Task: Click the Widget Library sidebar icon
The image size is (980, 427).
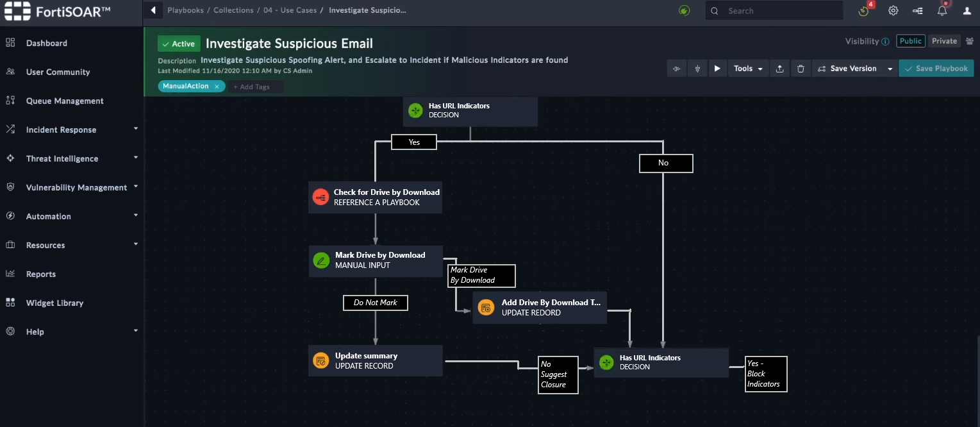Action: 10,303
